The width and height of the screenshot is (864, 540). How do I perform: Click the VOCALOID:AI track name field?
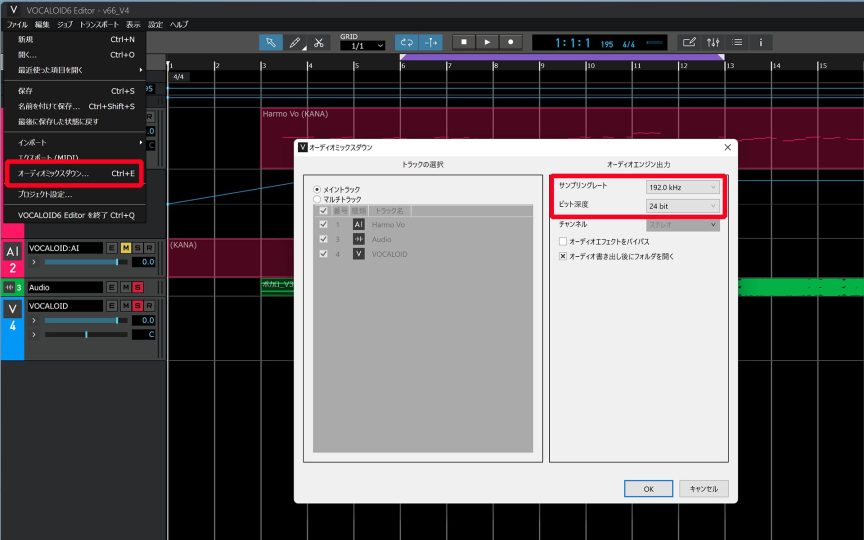pyautogui.click(x=65, y=248)
